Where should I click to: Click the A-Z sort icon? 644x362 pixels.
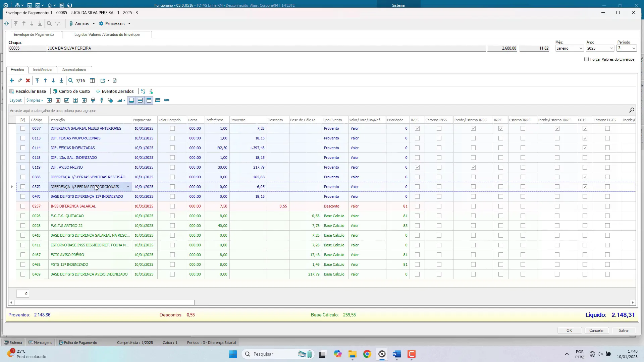coord(143,92)
